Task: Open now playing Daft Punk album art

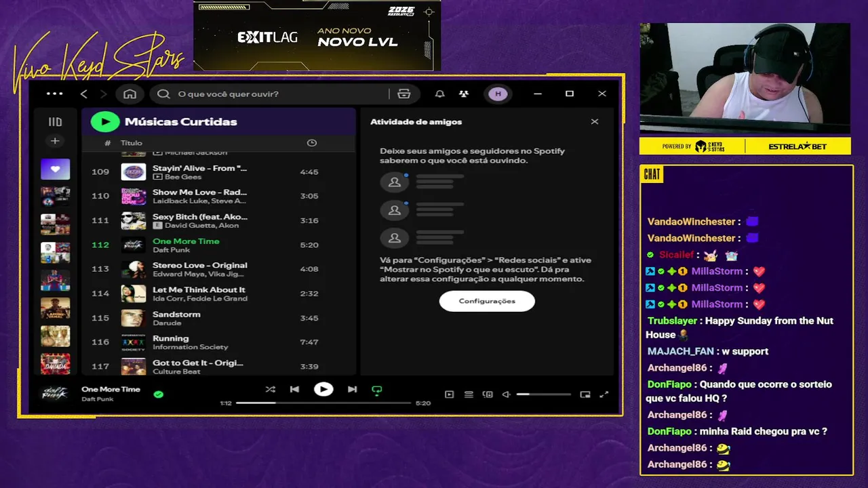Action: pyautogui.click(x=55, y=394)
